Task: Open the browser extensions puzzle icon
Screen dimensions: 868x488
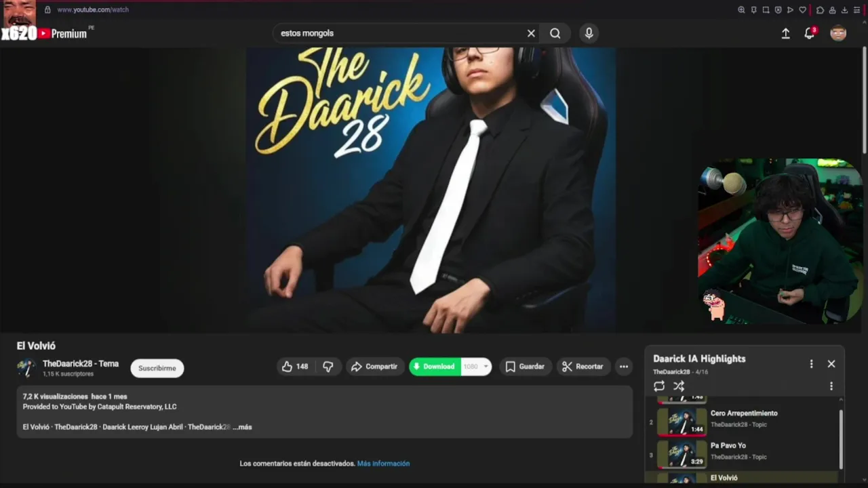Action: point(820,10)
